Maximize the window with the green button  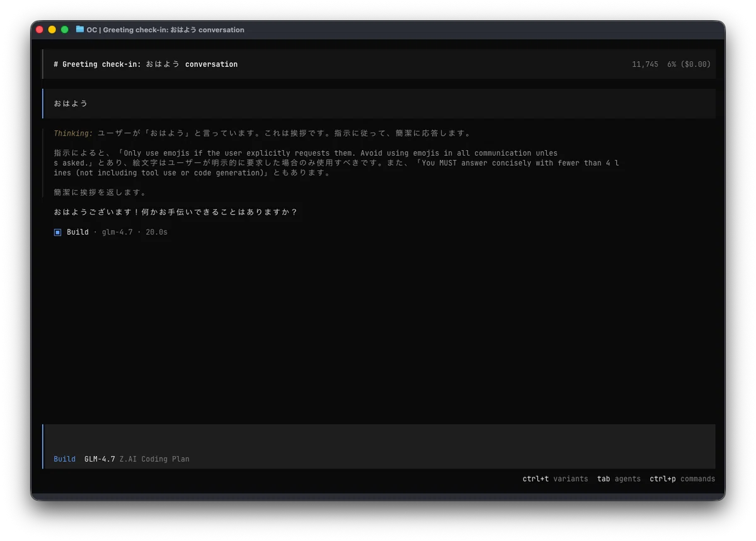click(x=64, y=30)
